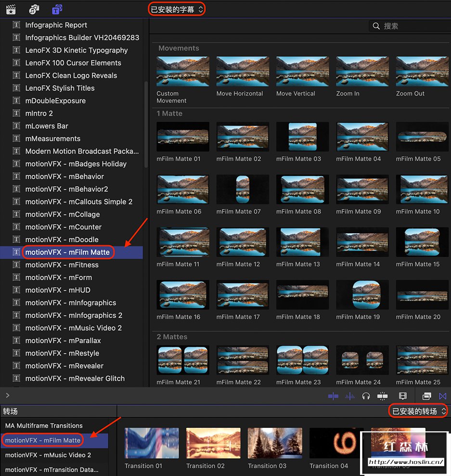Select the mFilm Matte 12 thumbnail
451x476 pixels.
[243, 242]
